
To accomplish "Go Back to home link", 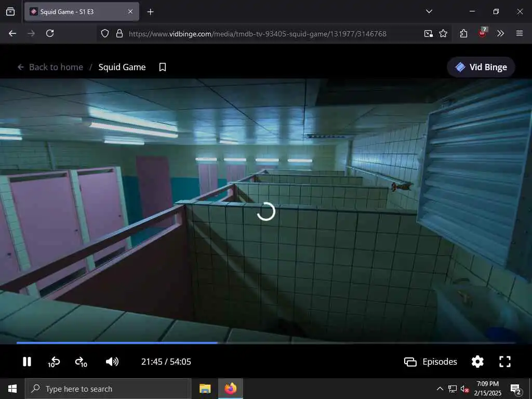I will pos(50,67).
